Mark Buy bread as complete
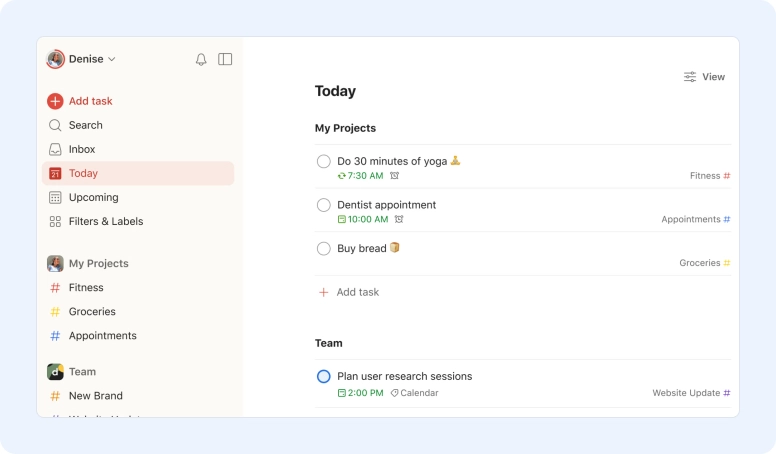Screen dimensions: 776x454 click(324, 249)
